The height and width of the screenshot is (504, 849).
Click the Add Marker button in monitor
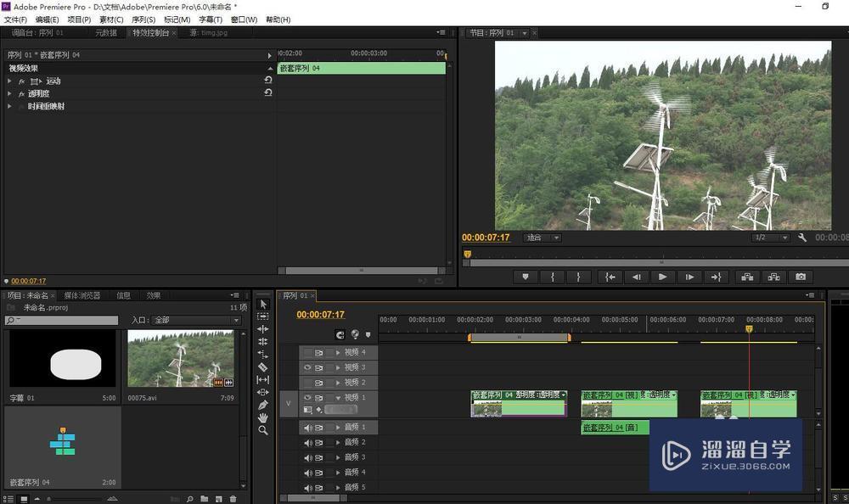click(x=526, y=277)
